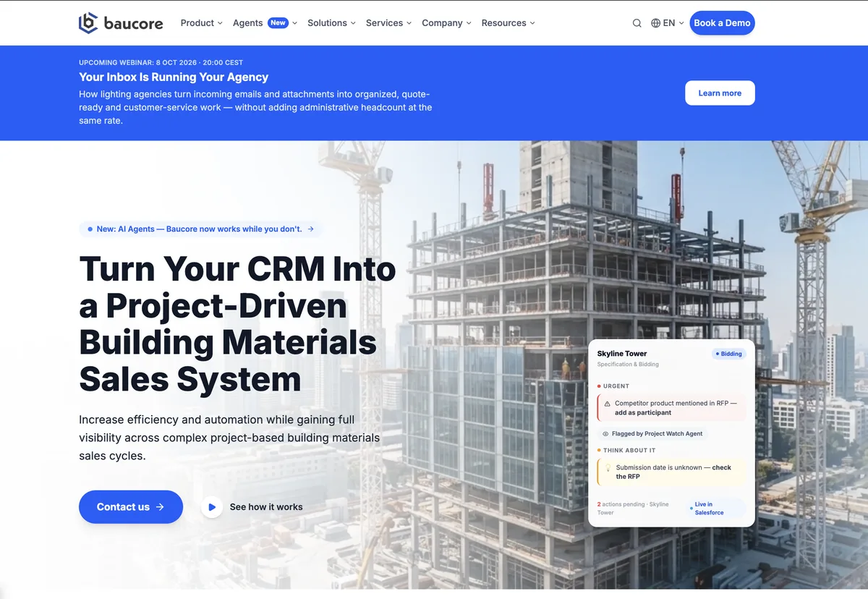Expand the Agents dropdown menu

click(265, 23)
